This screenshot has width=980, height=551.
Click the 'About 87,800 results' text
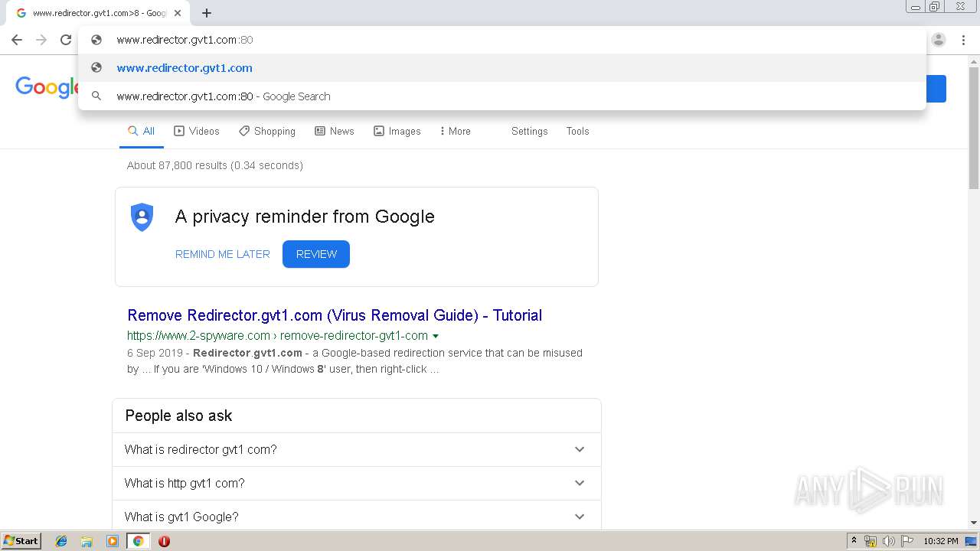215,165
